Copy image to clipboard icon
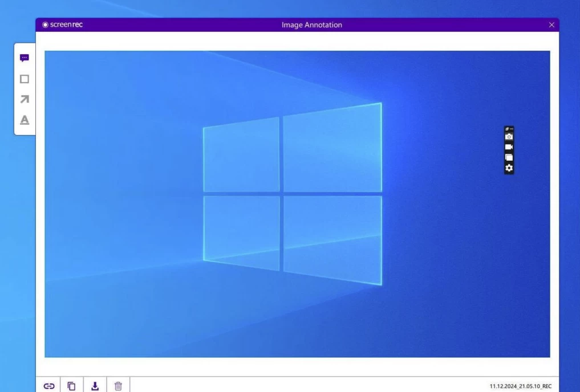The image size is (580, 392). click(x=71, y=386)
